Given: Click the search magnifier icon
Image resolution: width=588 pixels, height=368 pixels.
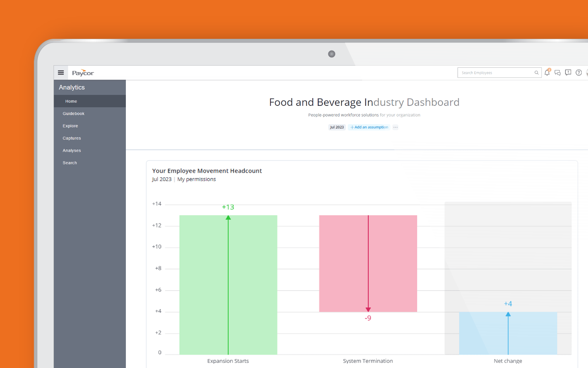Looking at the screenshot, I should tap(537, 73).
